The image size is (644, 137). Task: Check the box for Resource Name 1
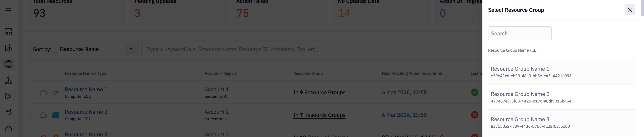31,92
